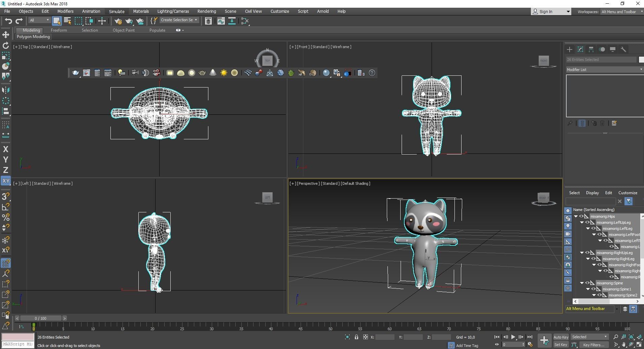The height and width of the screenshot is (349, 644).
Task: Open the Create Selection Set dropdown
Action: pos(179,20)
